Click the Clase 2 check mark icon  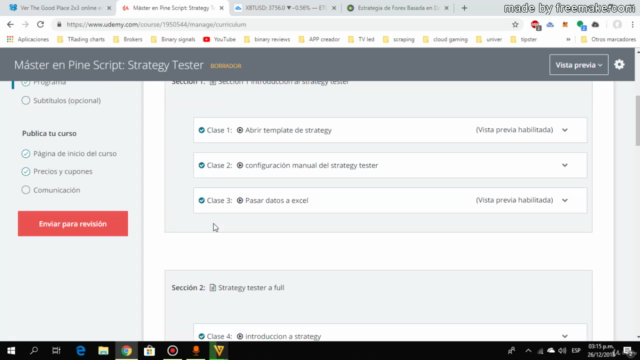point(202,165)
